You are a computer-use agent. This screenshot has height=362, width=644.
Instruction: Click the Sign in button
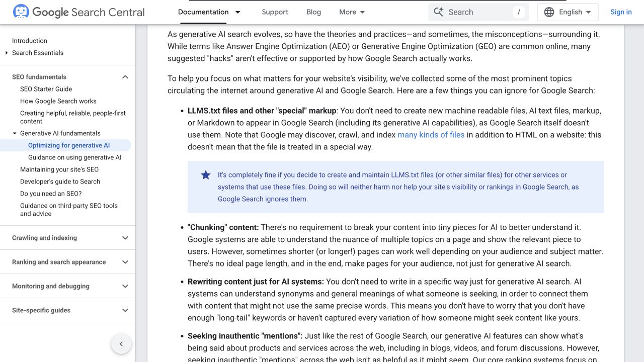coord(621,12)
